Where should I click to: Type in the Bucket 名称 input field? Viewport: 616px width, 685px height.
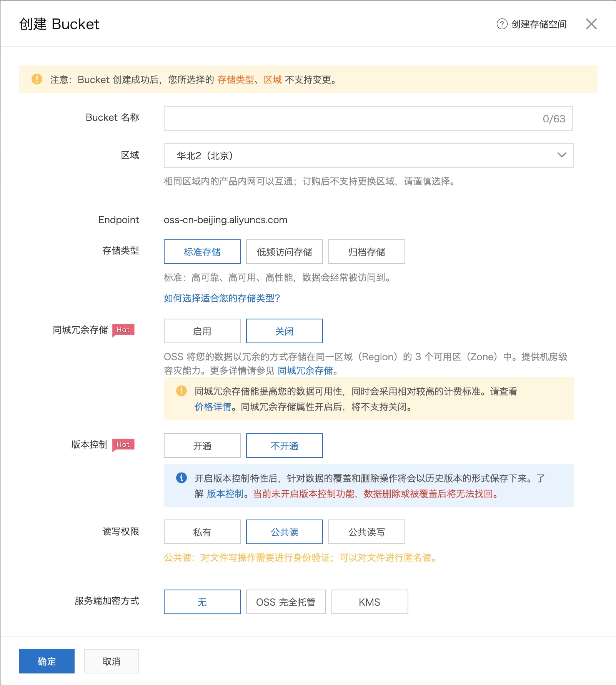pos(350,119)
